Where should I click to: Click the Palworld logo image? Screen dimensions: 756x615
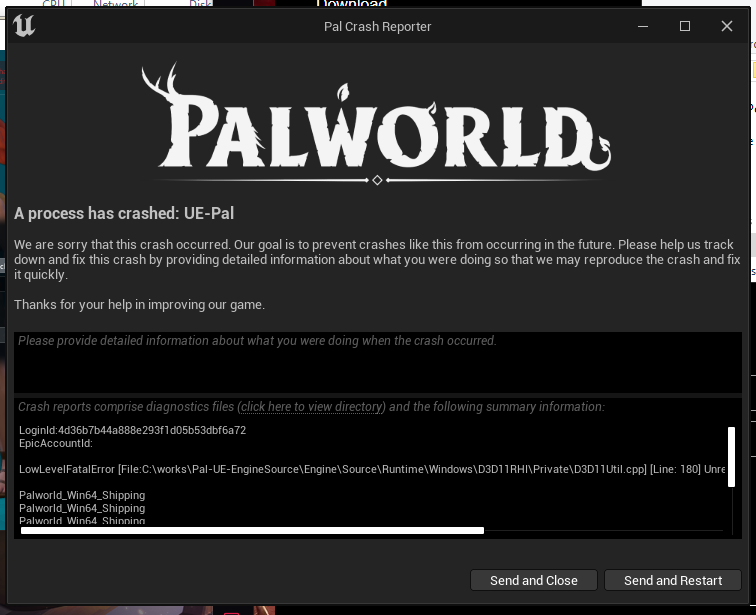[377, 124]
